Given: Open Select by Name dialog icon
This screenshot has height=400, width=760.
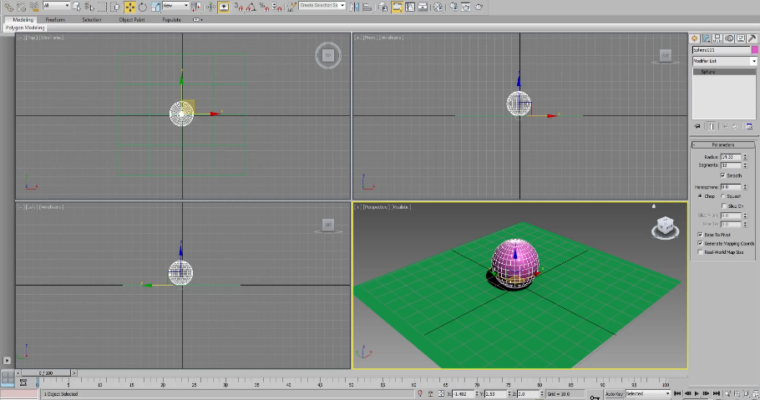Looking at the screenshot, I should 90,7.
